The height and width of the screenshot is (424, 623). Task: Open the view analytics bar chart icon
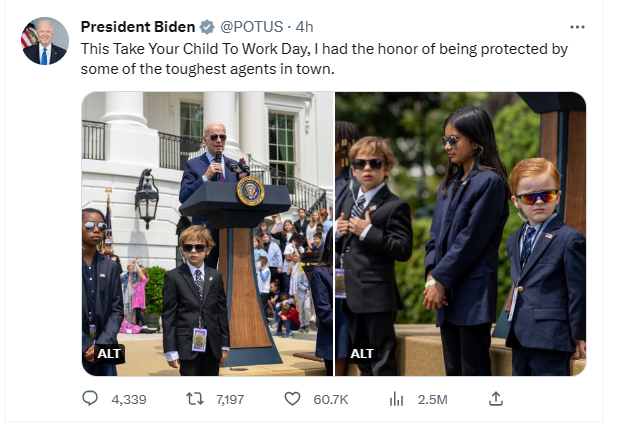(396, 399)
